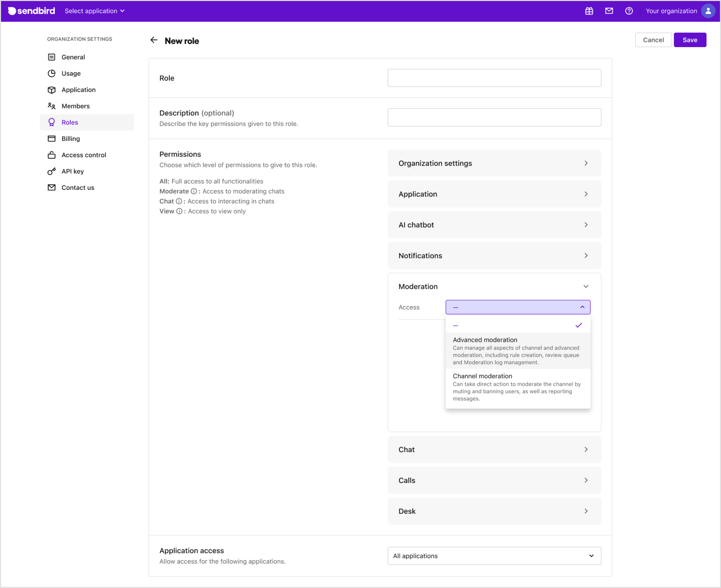Select the dash (none) option
Image resolution: width=721 pixels, height=588 pixels.
pyautogui.click(x=518, y=325)
